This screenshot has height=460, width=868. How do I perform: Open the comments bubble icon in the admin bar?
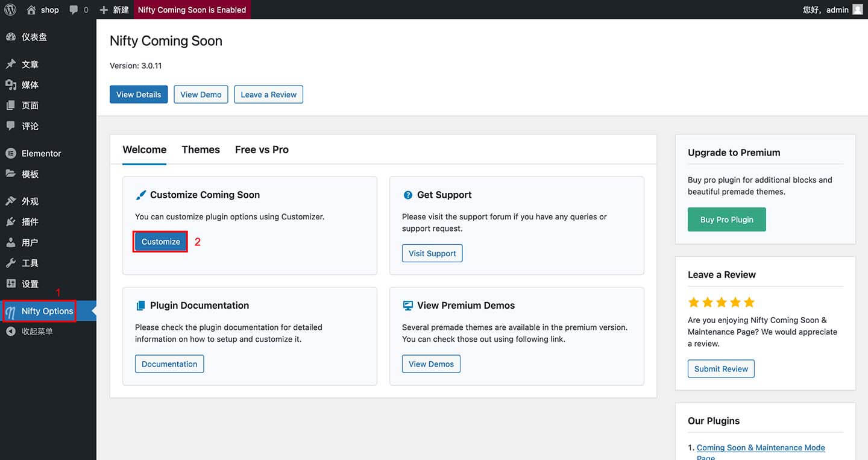pyautogui.click(x=74, y=10)
